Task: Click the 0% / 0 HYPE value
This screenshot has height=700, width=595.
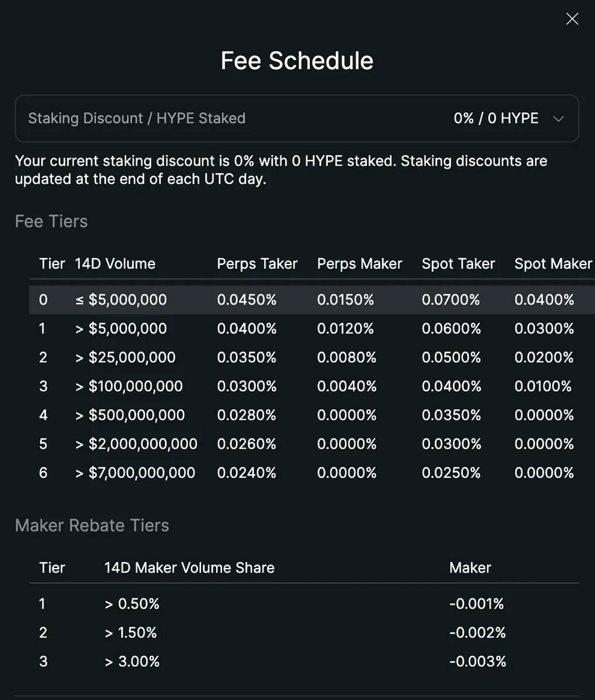Action: 496,118
